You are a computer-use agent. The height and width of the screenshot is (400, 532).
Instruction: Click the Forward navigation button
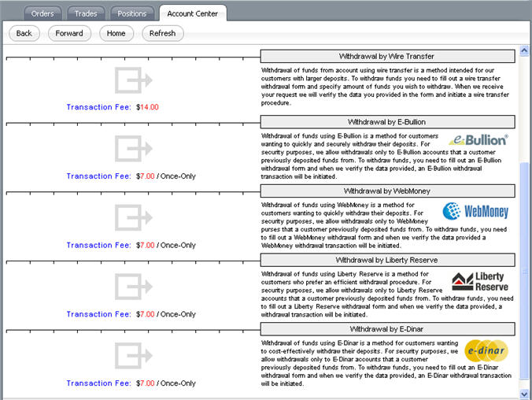click(x=69, y=33)
